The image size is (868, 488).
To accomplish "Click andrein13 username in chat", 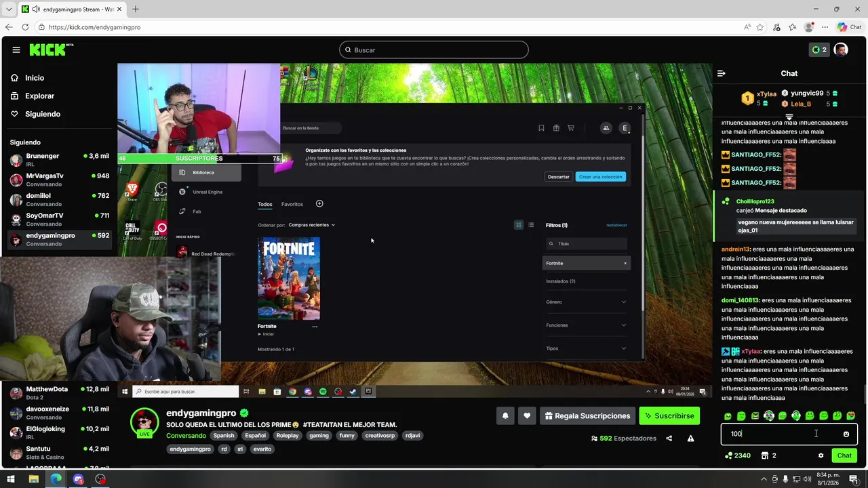I will [x=736, y=249].
